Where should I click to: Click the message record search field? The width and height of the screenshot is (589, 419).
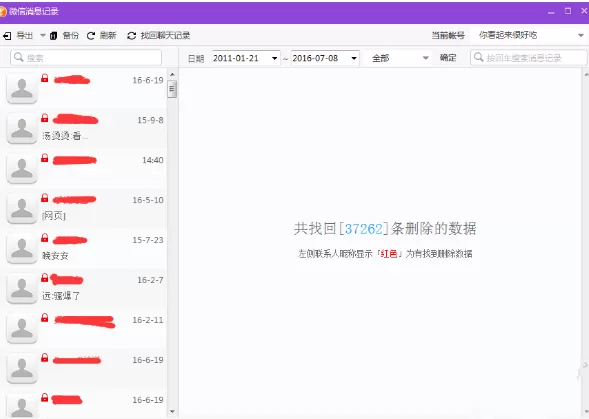point(529,57)
